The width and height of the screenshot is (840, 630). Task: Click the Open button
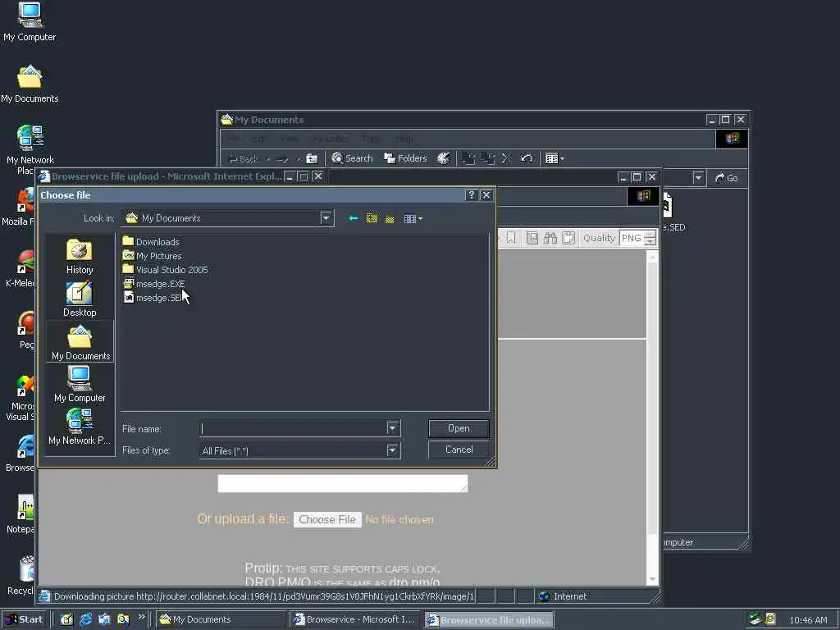(x=459, y=428)
